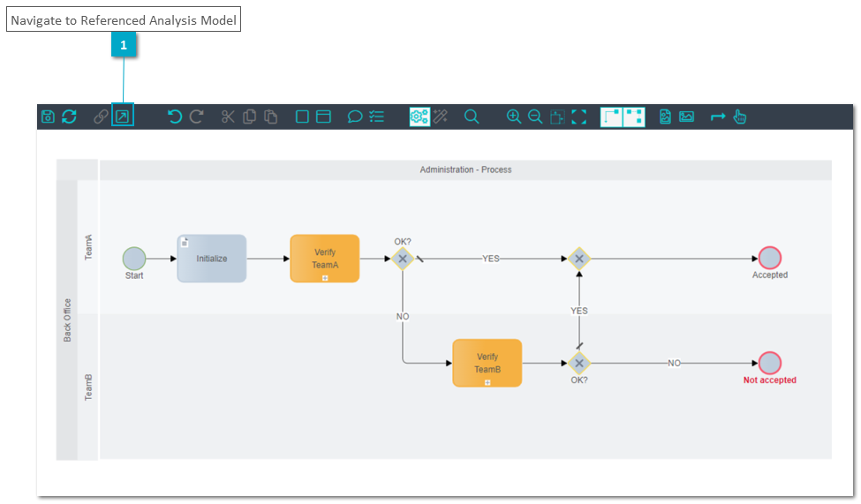Click the Save diagram icon
This screenshot has height=504, width=861.
pos(48,117)
